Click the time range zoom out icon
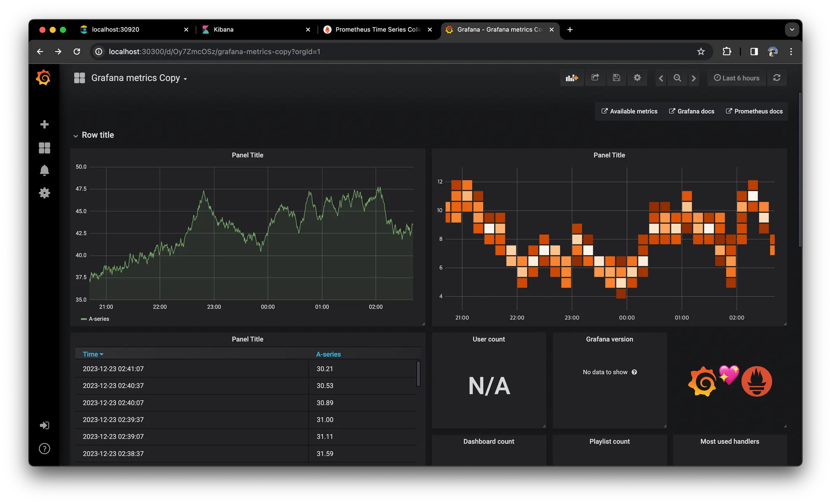Image resolution: width=831 pixels, height=504 pixels. [677, 78]
